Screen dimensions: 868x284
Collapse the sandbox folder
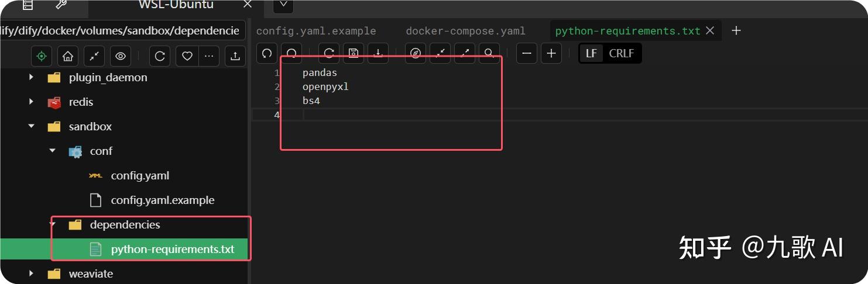tap(32, 126)
